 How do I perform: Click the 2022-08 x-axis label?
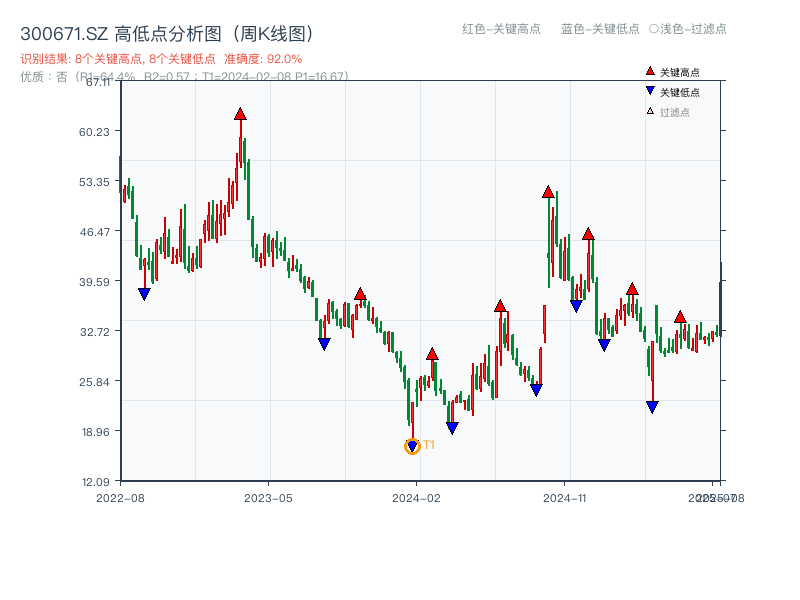click(120, 498)
